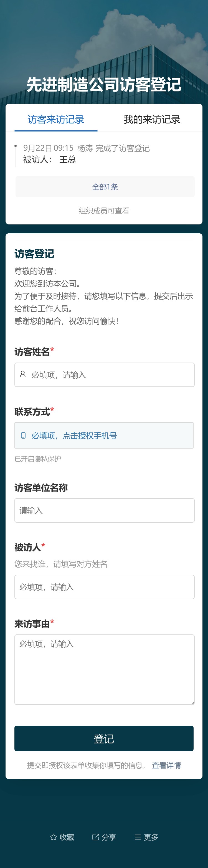This screenshot has width=208, height=868.
Task: Click the 被访人 host name input field
Action: click(104, 587)
